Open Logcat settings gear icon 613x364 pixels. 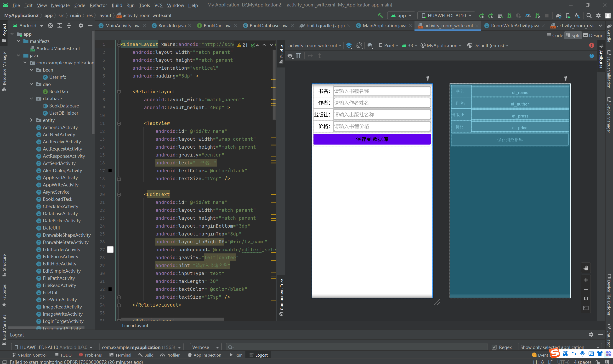(x=591, y=335)
